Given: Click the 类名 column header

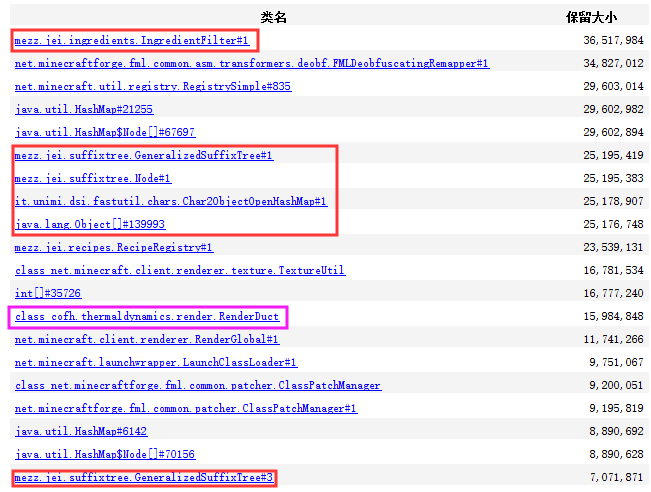Looking at the screenshot, I should pos(274,17).
